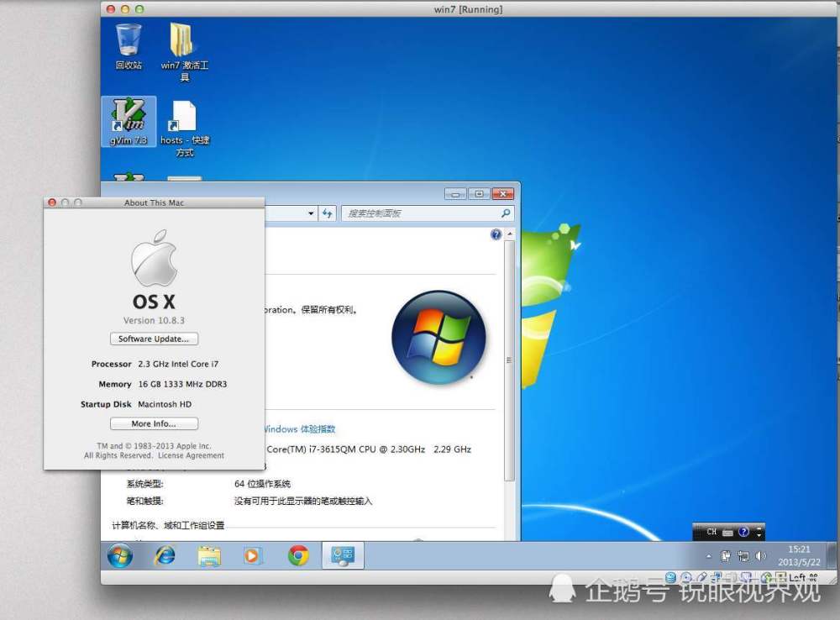The height and width of the screenshot is (620, 840).
Task: Launch Windows Media Player from taskbar
Action: 252,555
